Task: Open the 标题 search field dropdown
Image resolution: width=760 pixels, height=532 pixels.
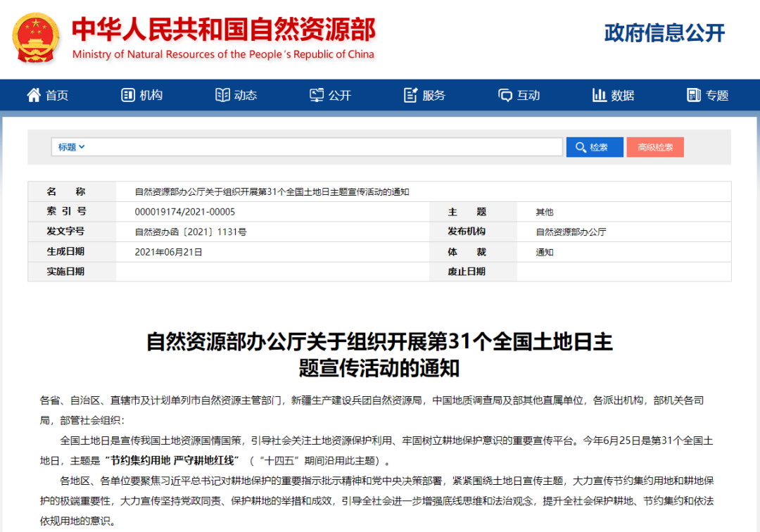Action: coord(71,146)
